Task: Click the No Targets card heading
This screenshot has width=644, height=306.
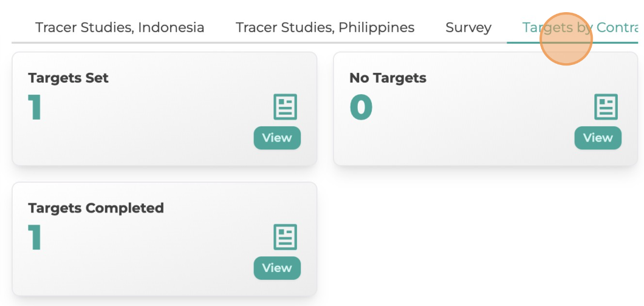Action: [388, 78]
